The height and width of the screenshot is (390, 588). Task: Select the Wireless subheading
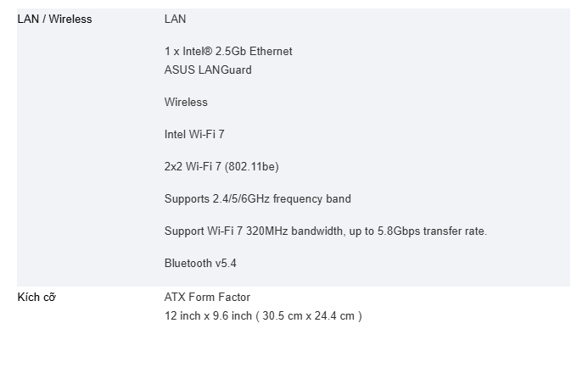[x=186, y=103]
